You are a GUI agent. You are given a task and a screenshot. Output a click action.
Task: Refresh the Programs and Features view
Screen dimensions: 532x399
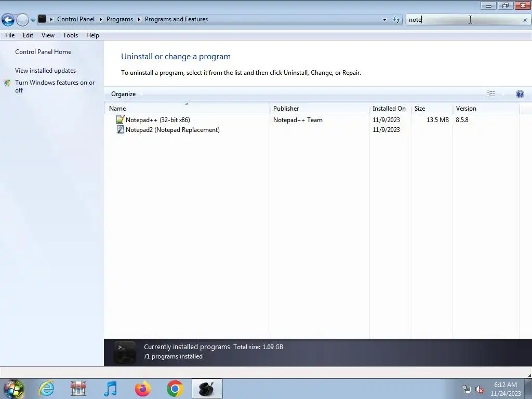tap(396, 20)
